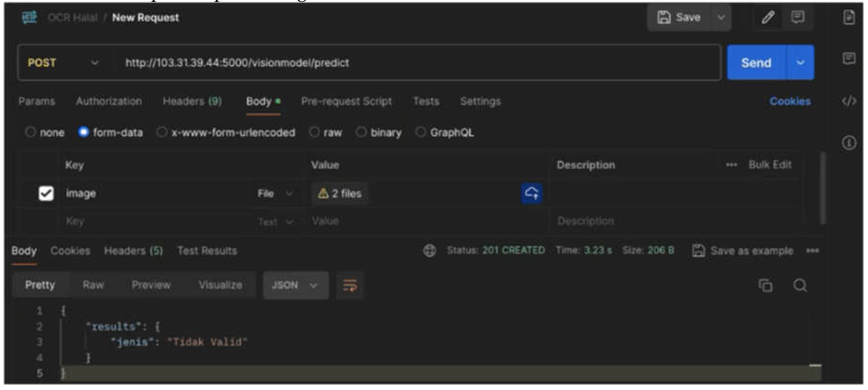Click the Cookies link

pos(790,101)
